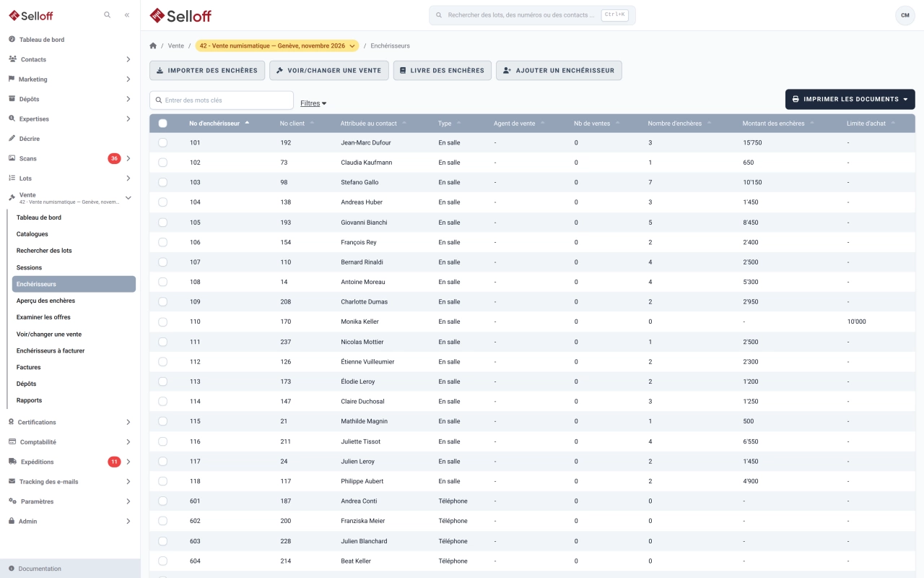This screenshot has width=924, height=578.
Task: Collapse the Vente sidebar section
Action: (128, 198)
